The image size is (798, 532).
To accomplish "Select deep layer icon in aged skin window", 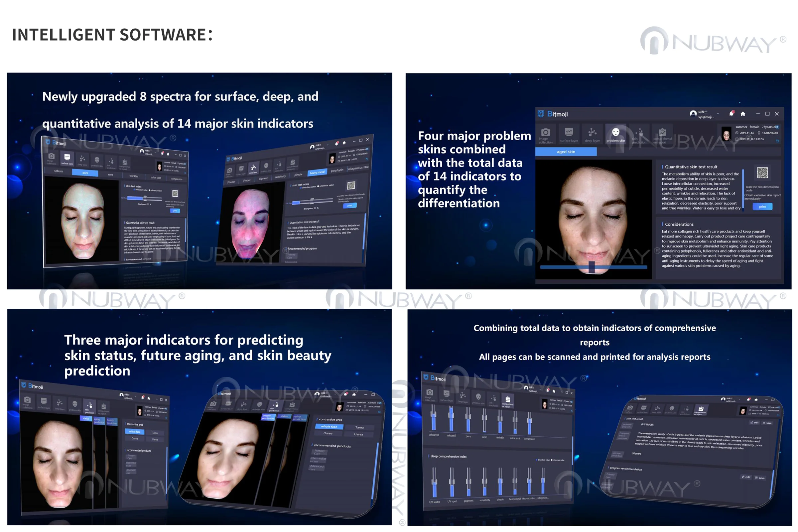I will pyautogui.click(x=592, y=133).
